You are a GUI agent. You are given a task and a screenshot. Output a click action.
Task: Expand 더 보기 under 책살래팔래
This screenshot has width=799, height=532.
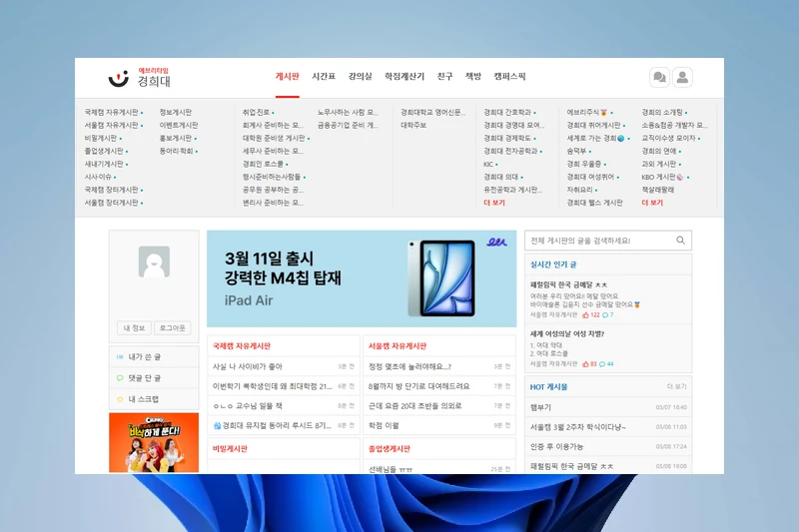coord(652,203)
